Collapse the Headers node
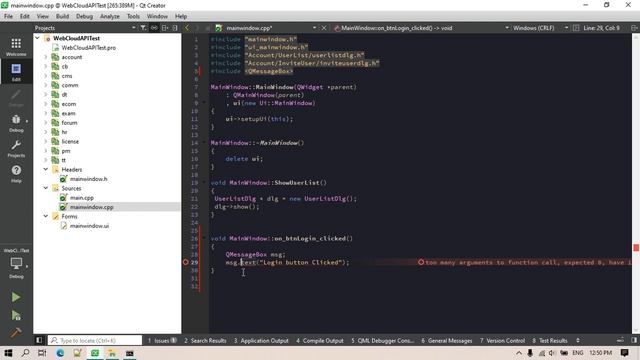 click(x=46, y=169)
